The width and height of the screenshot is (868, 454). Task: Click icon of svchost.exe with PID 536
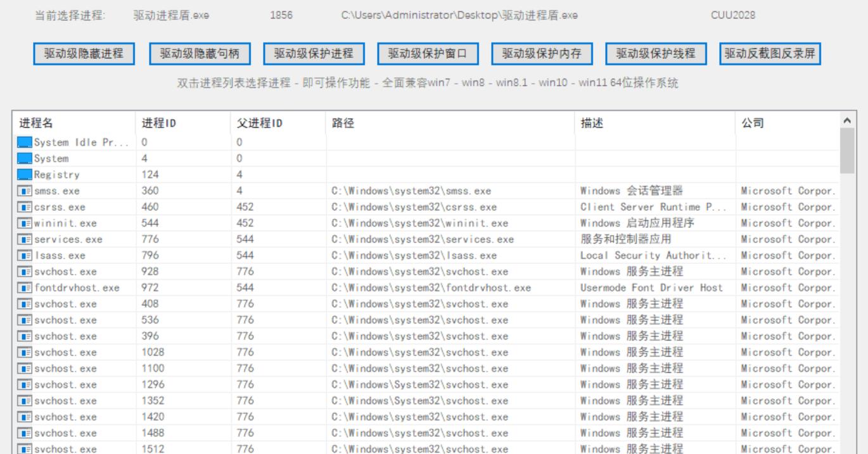click(x=25, y=320)
